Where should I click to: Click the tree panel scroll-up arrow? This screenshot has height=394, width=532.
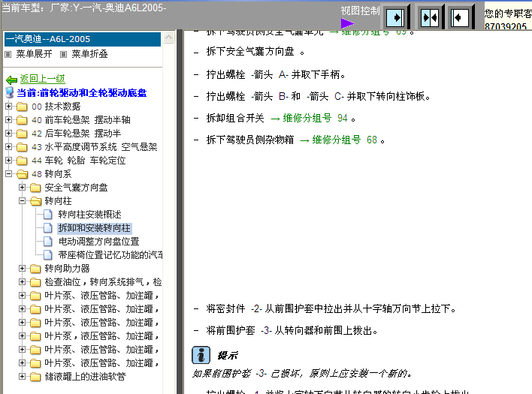pyautogui.click(x=168, y=38)
